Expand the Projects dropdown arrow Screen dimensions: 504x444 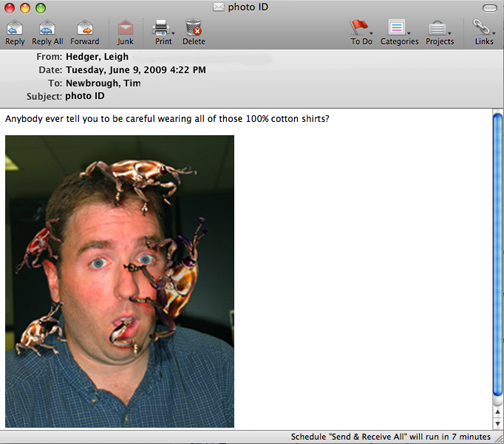coord(449,33)
